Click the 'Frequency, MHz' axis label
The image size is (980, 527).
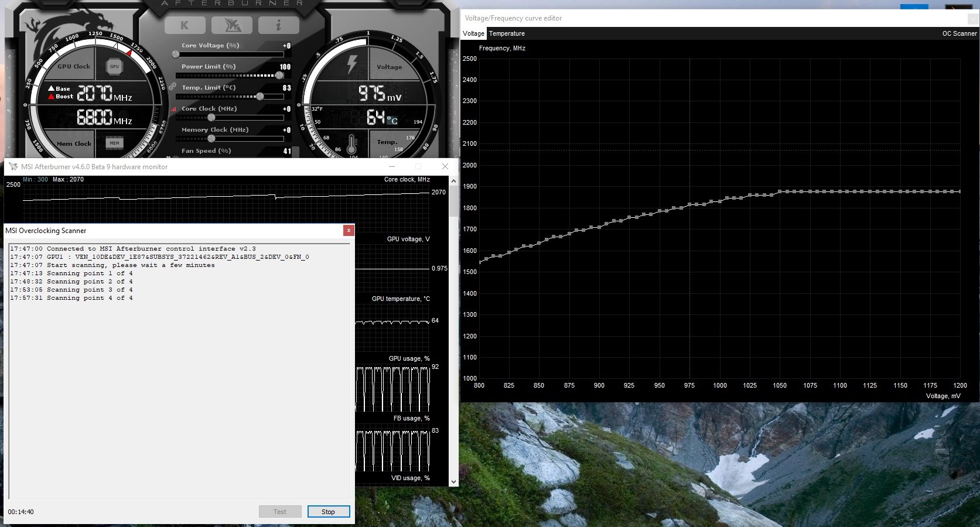[x=502, y=48]
